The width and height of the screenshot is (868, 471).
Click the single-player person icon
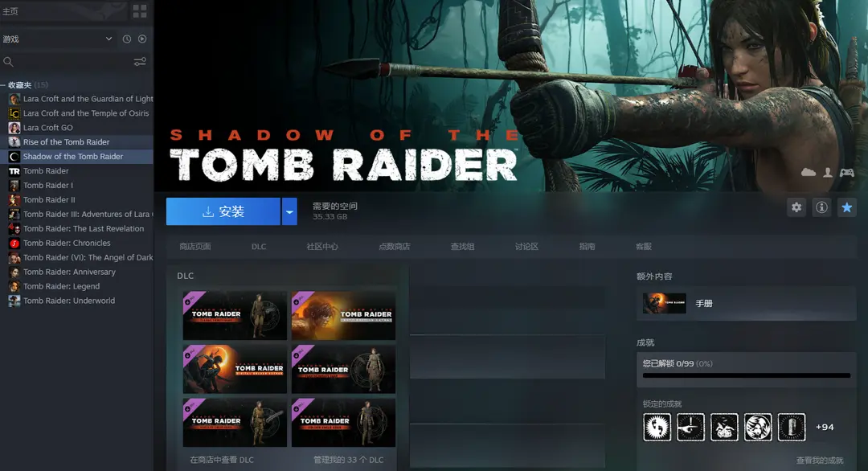[x=828, y=173]
